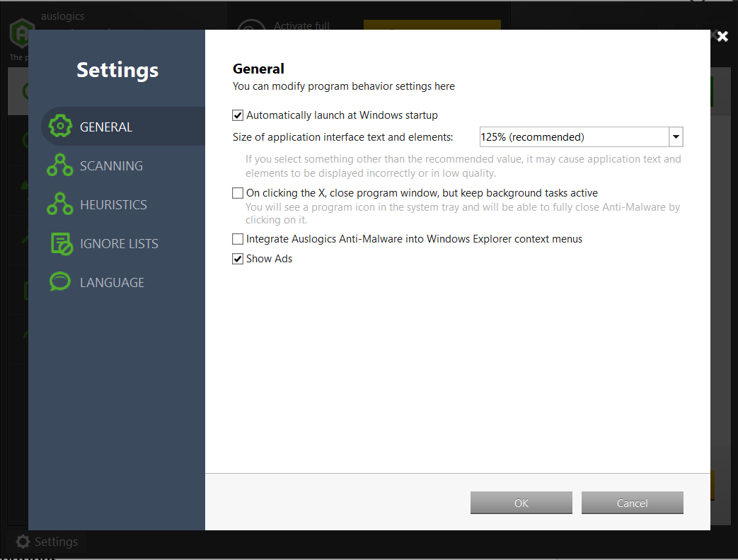
Task: Select the SCANNING icon in the sidebar
Action: click(59, 165)
